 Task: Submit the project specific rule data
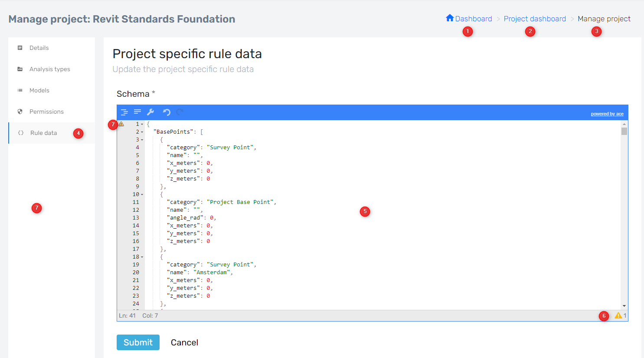[138, 342]
